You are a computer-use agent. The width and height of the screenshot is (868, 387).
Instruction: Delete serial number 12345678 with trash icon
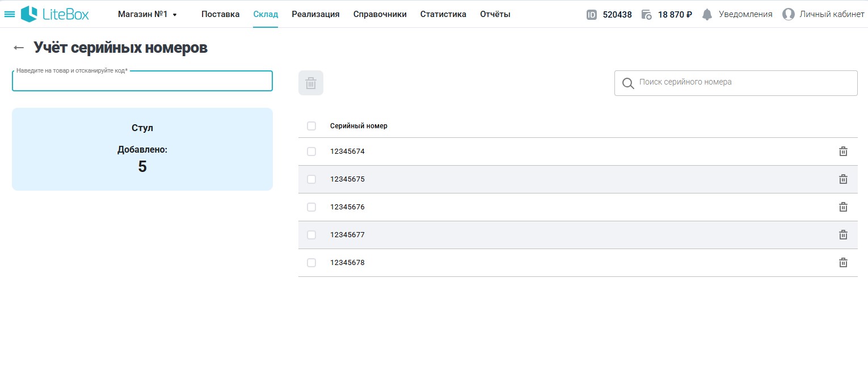(x=843, y=263)
